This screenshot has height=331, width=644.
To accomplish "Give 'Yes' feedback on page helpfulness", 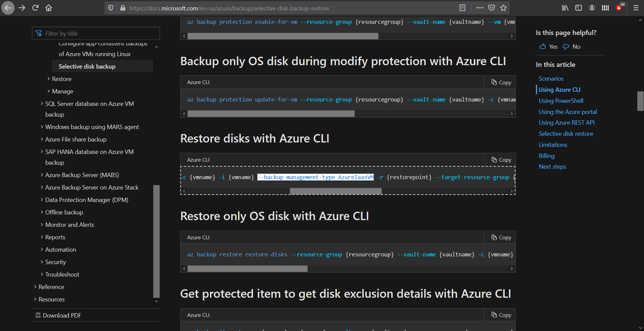I will coord(548,46).
